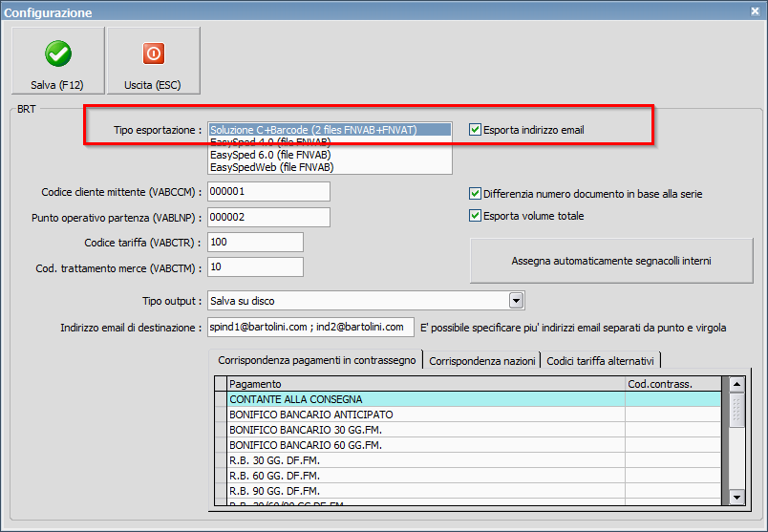This screenshot has height=532, width=768.
Task: Select the CONTANTE ALLA CONSEGNA row
Action: coord(467,399)
